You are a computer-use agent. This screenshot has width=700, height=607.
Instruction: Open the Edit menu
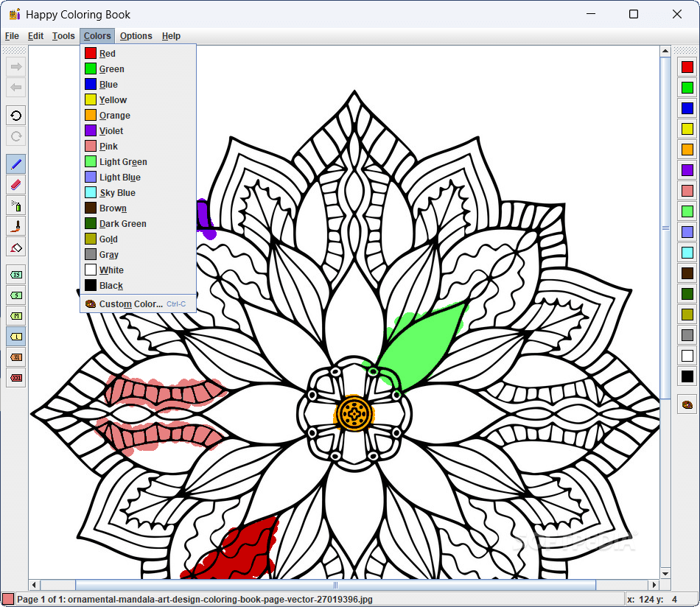tap(35, 36)
